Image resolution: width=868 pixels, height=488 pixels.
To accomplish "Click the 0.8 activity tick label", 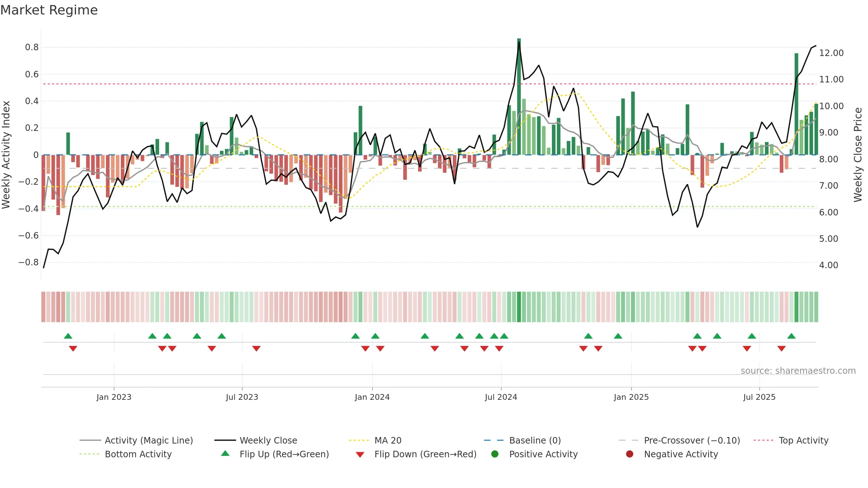I will pyautogui.click(x=32, y=47).
